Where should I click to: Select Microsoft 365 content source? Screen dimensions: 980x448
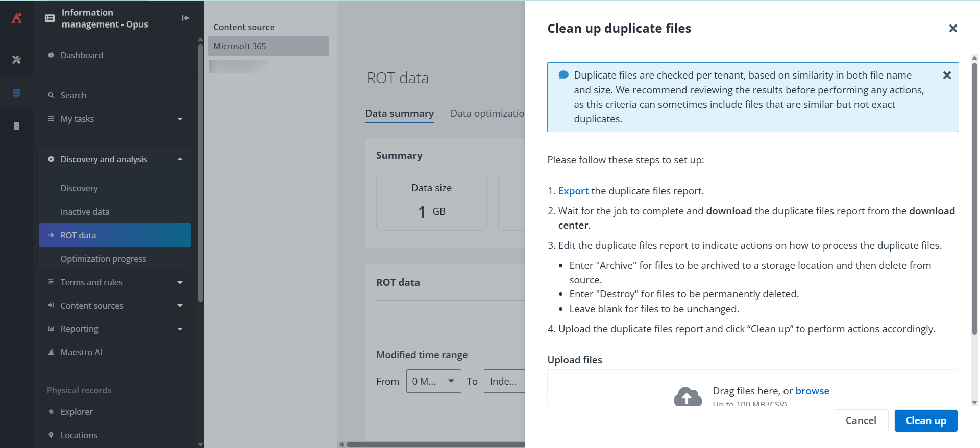tap(268, 46)
